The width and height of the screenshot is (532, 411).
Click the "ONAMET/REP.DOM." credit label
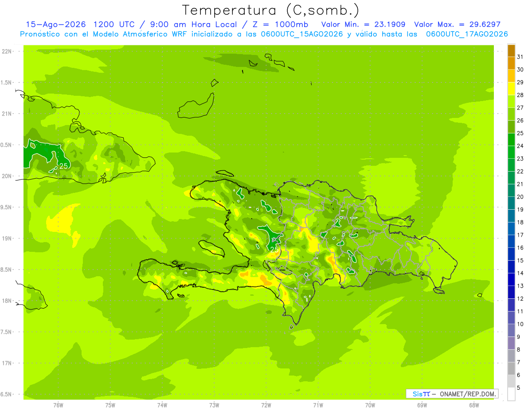(x=468, y=394)
